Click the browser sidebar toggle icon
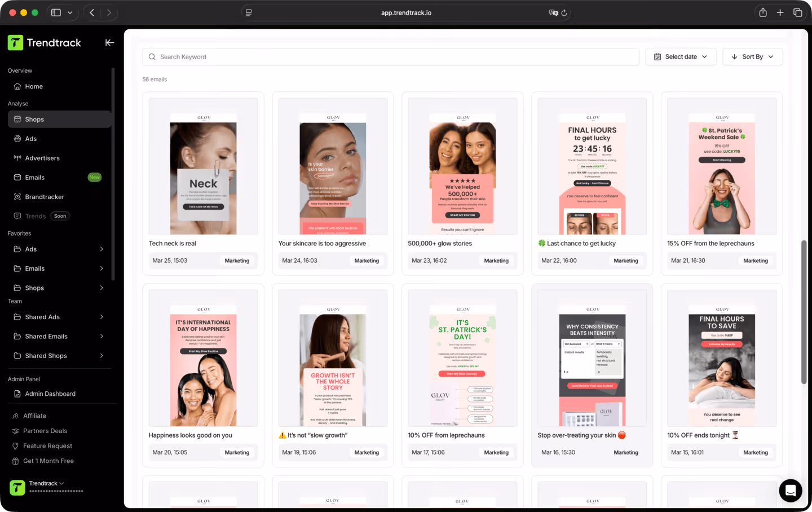The height and width of the screenshot is (512, 812). click(56, 12)
